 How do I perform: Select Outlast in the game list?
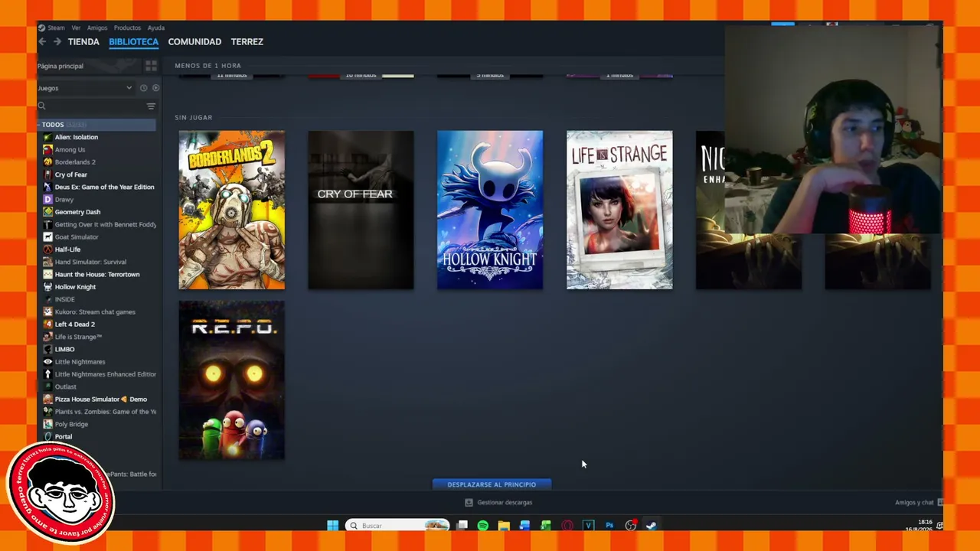pyautogui.click(x=66, y=386)
